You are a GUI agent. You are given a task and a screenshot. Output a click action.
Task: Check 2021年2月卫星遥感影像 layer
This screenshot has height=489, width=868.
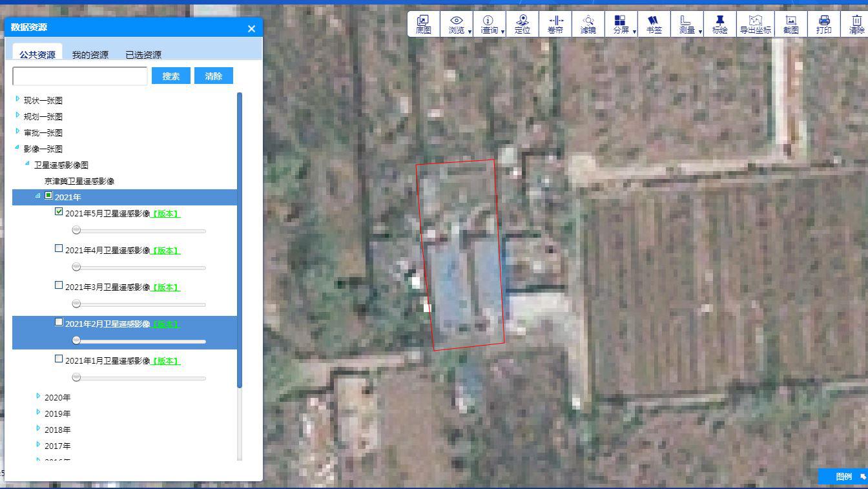click(x=59, y=322)
